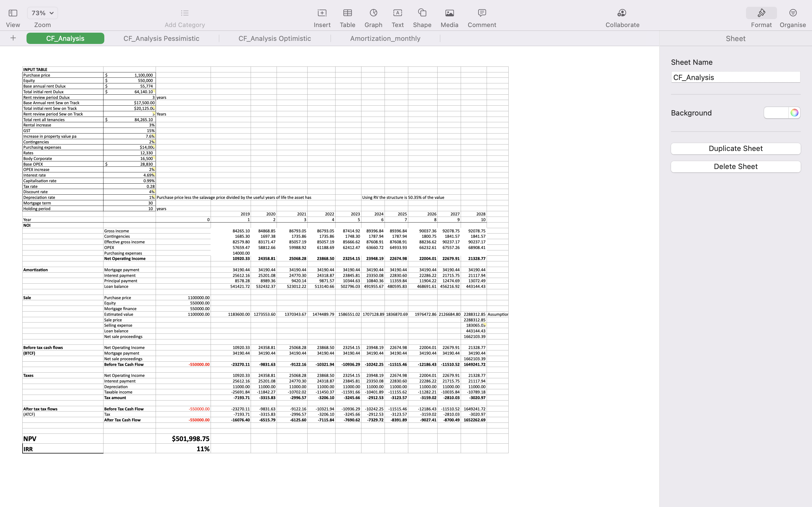
Task: Open the Background color picker
Action: tap(795, 113)
